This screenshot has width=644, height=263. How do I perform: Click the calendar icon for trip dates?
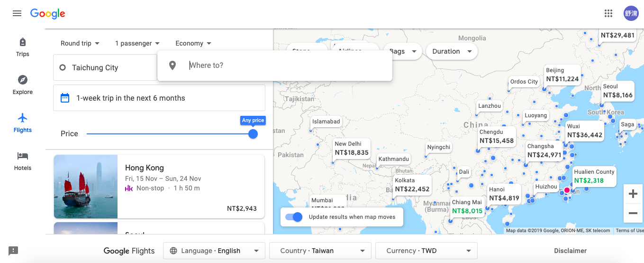[65, 98]
